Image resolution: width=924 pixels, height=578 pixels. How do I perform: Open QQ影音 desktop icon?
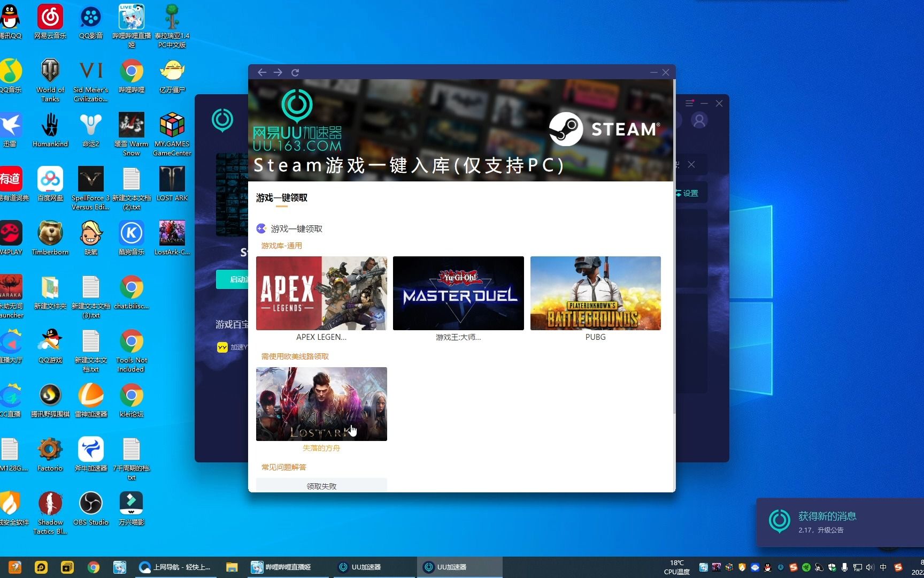pos(91,22)
